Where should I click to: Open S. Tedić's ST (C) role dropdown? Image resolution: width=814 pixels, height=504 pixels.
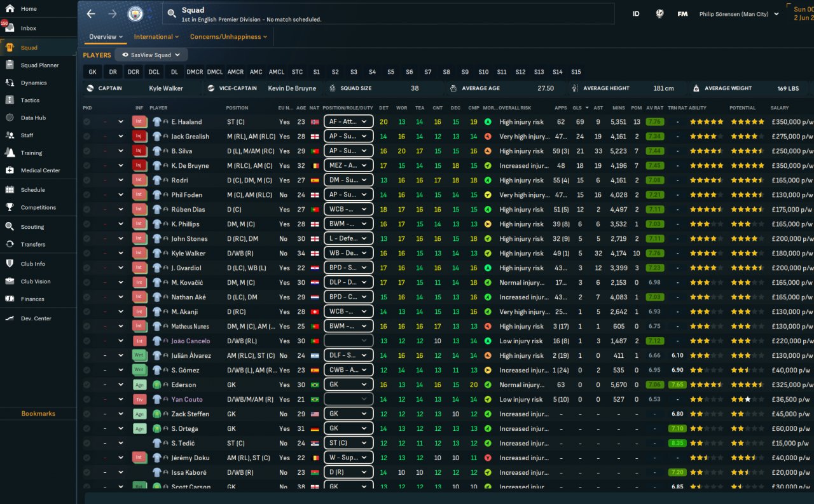click(348, 444)
